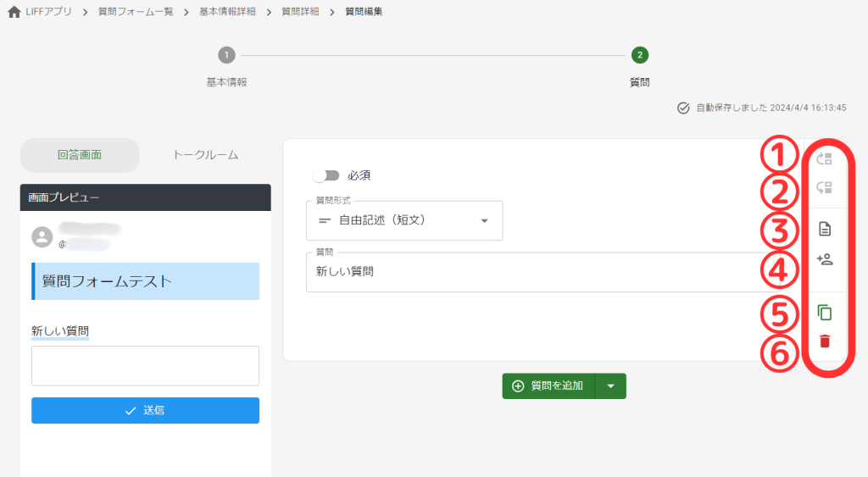Delete the question with red trash icon

824,341
